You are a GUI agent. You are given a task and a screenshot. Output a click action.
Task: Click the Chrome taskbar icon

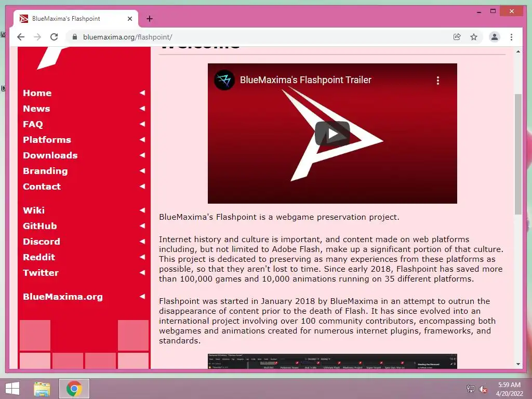74,389
